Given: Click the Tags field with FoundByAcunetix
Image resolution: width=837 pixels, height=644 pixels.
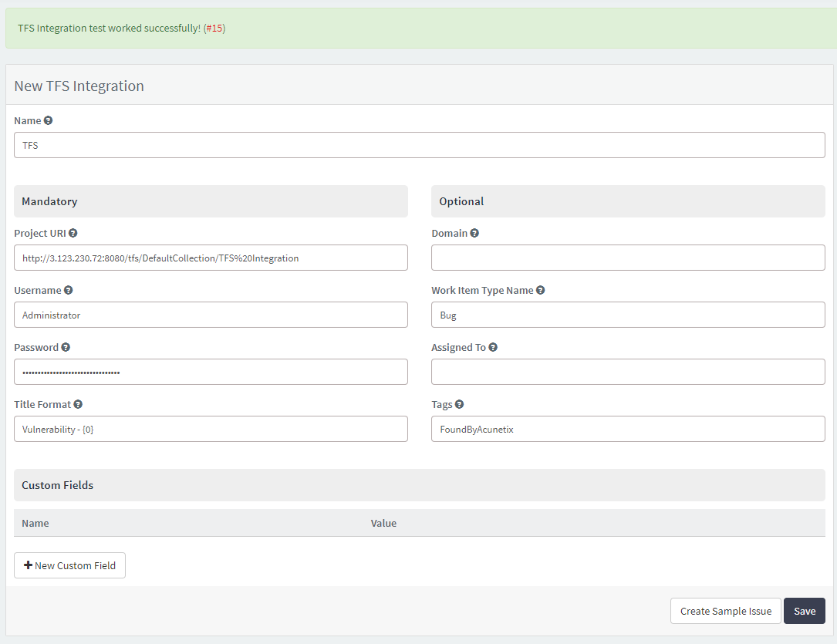Looking at the screenshot, I should point(628,429).
